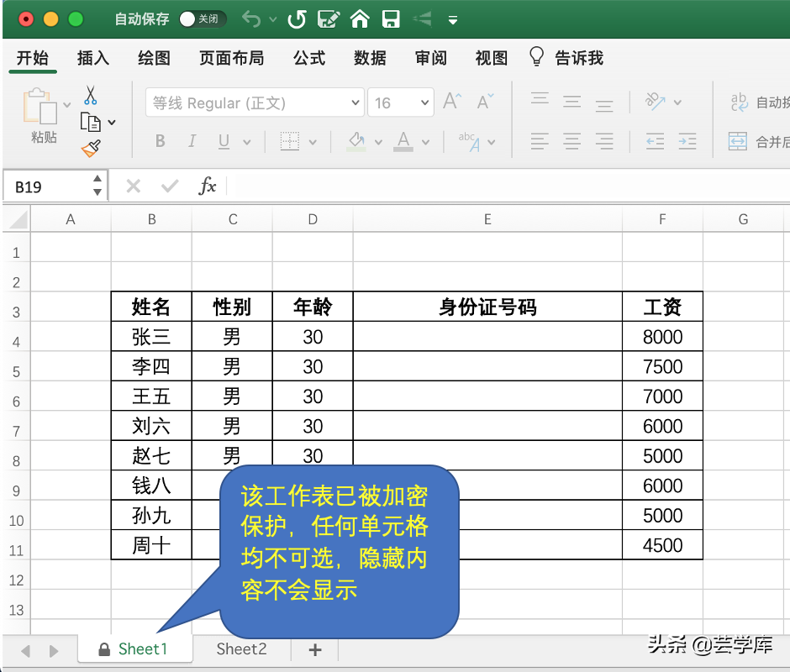Toggle the AutoSave switch

(203, 19)
